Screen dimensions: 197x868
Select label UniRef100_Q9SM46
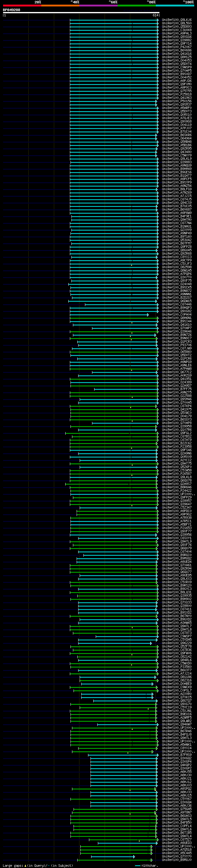[x=177, y=399]
